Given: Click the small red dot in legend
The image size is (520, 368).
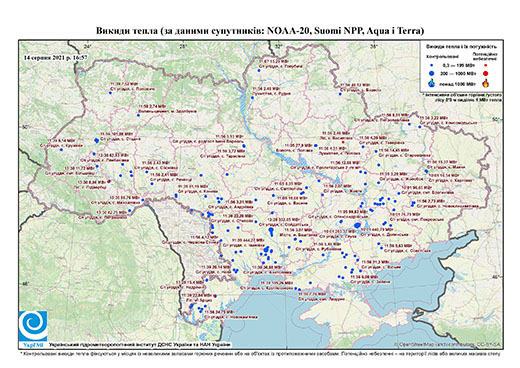Looking at the screenshot, I should pos(485,66).
